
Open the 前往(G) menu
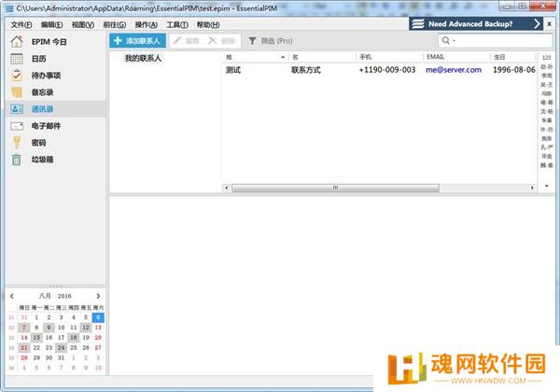pyautogui.click(x=114, y=24)
